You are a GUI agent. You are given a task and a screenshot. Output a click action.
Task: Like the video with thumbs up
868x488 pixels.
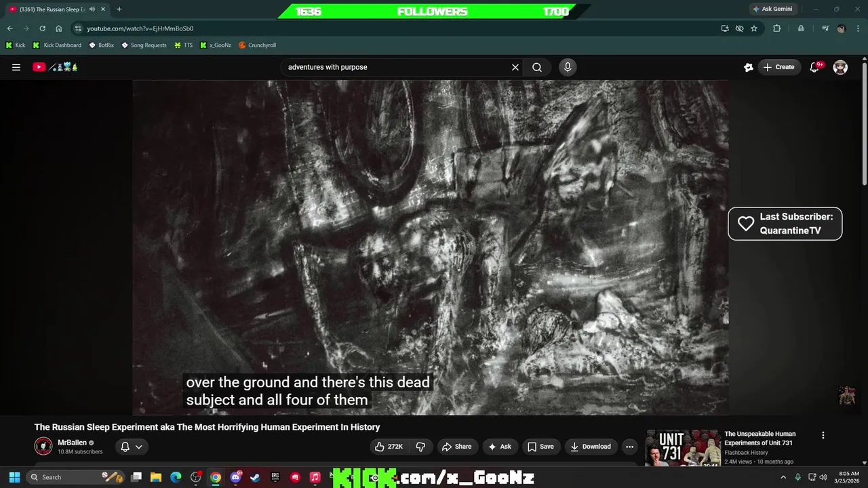point(389,447)
